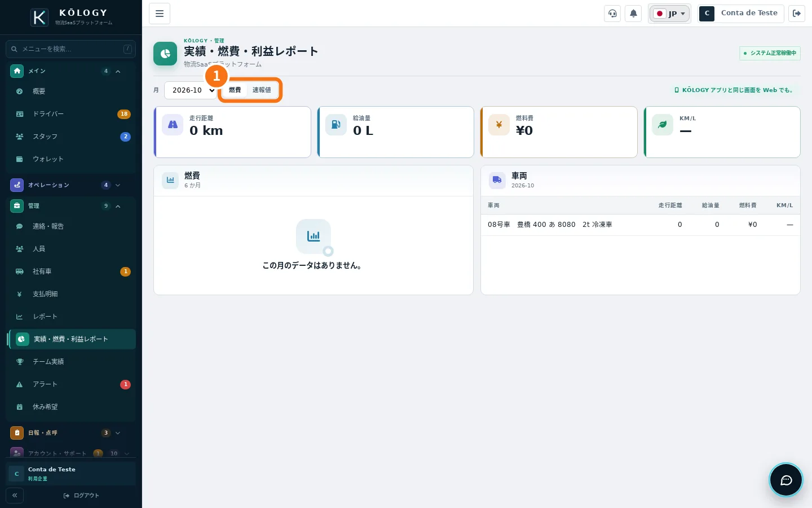Collapse the メイン section

tap(71, 71)
